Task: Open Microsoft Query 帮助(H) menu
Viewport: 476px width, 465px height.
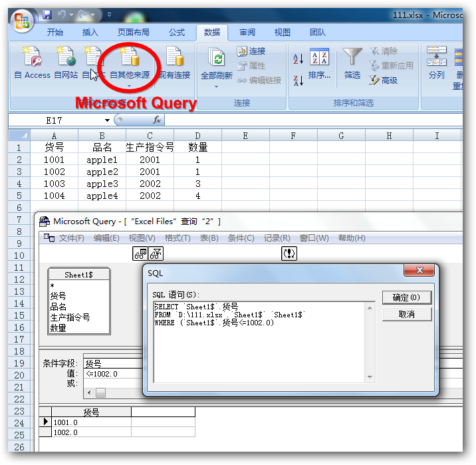Action: click(352, 238)
